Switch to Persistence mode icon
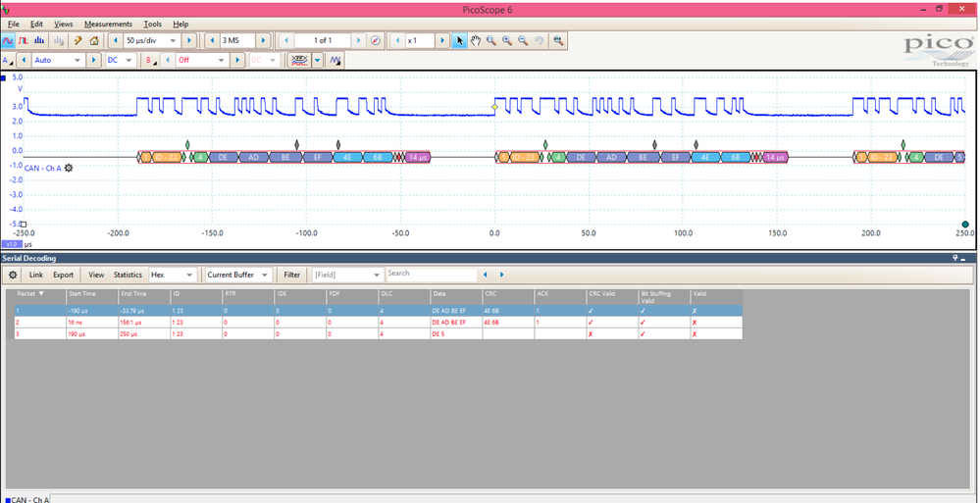This screenshot has height=503, width=980. tap(24, 40)
